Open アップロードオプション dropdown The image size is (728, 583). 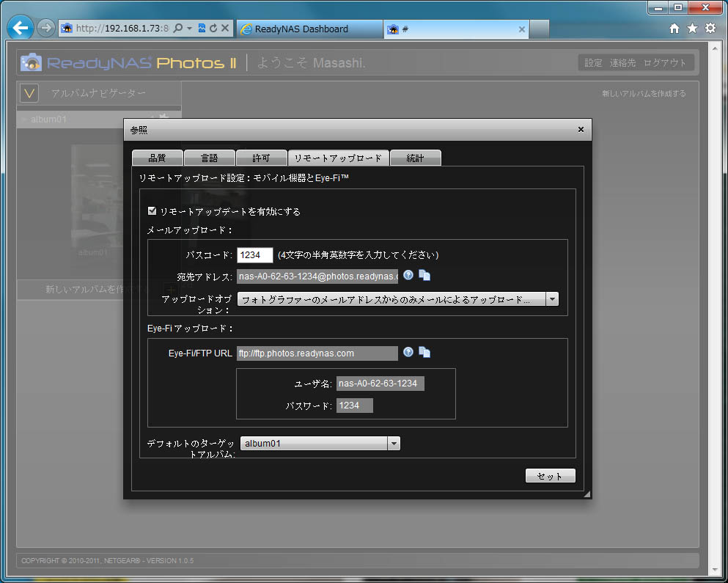click(x=551, y=299)
